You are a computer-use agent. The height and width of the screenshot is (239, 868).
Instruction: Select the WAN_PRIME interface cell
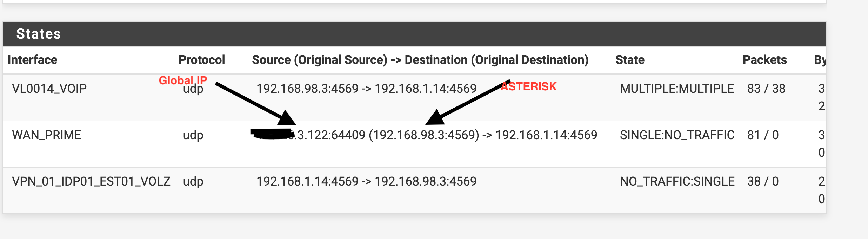(x=46, y=135)
